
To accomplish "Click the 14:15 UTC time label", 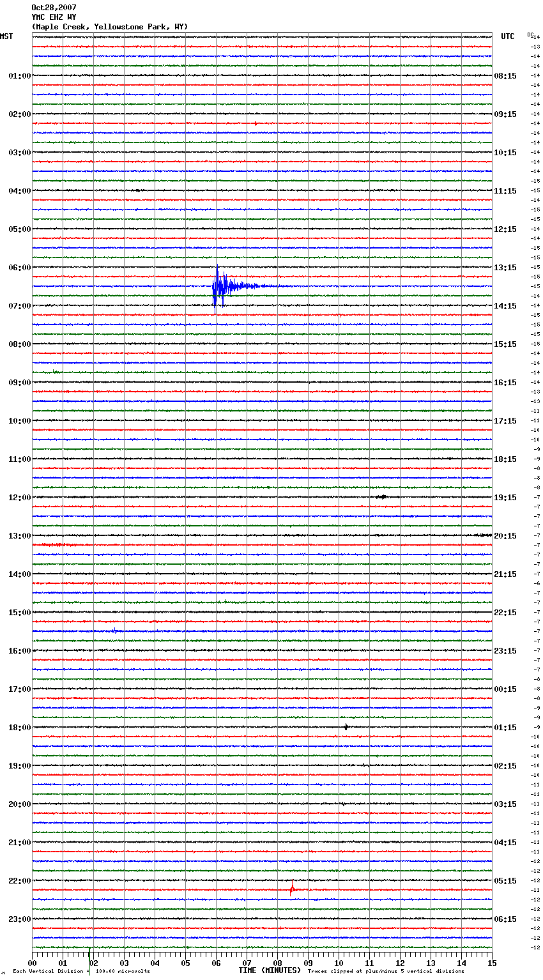I will point(505,306).
